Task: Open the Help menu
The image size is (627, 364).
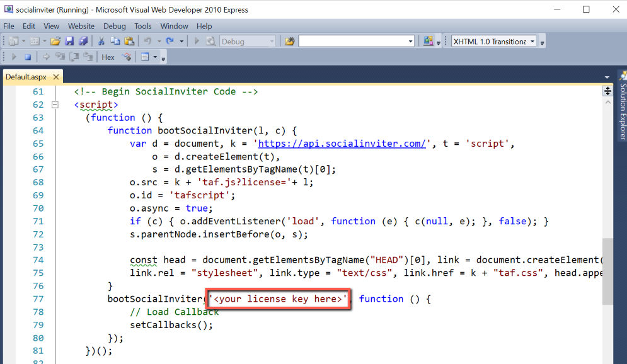Action: pos(204,26)
